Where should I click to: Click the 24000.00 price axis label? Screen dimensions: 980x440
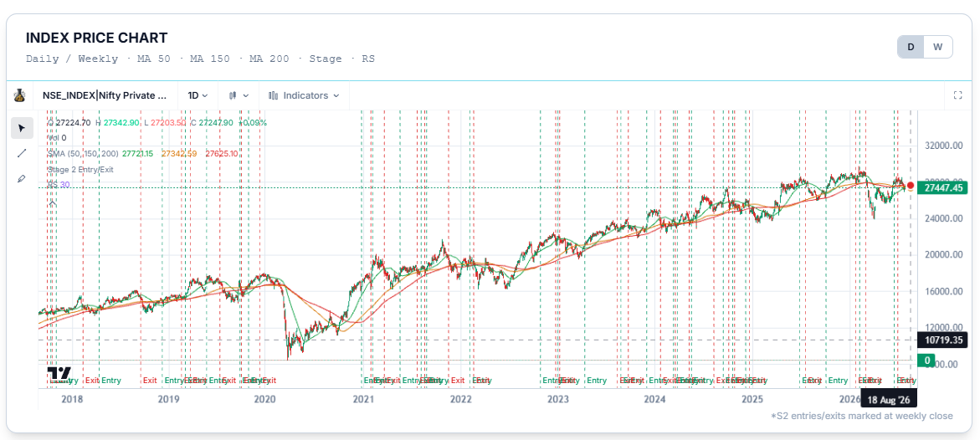click(943, 219)
